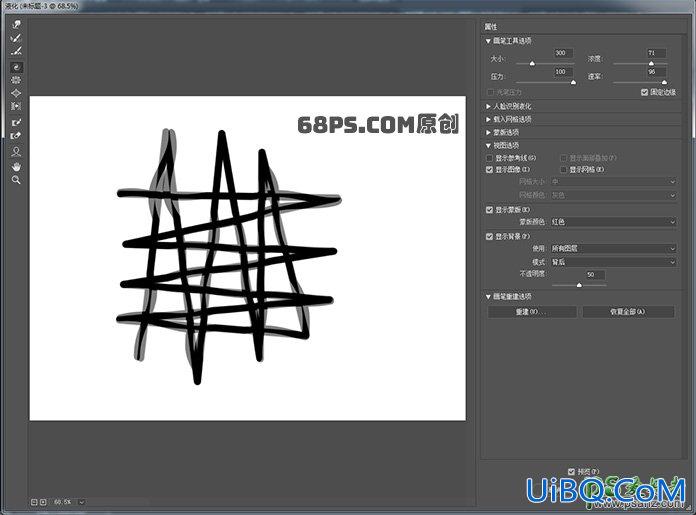The height and width of the screenshot is (515, 696).
Task: Toggle the Show Face Overlay checkbox
Action: tap(564, 158)
